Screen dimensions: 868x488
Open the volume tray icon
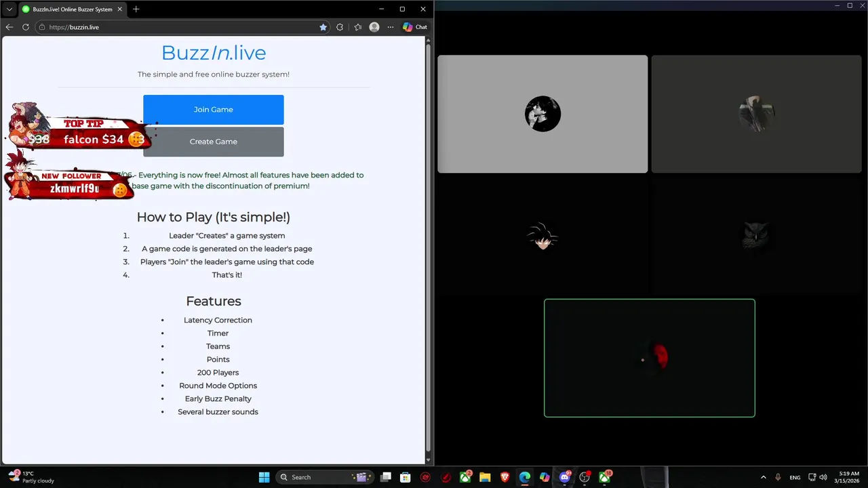point(823,477)
